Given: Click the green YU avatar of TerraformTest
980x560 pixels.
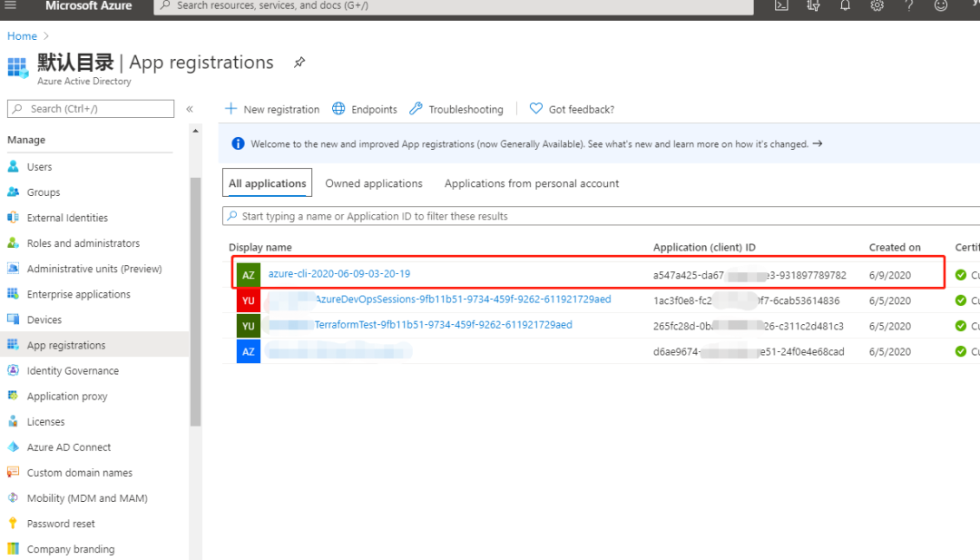Looking at the screenshot, I should click(248, 326).
